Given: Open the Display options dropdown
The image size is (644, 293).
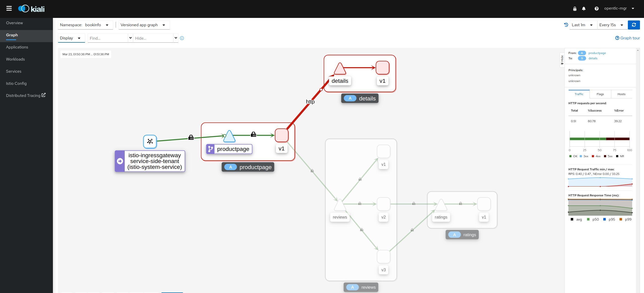Looking at the screenshot, I should point(71,38).
